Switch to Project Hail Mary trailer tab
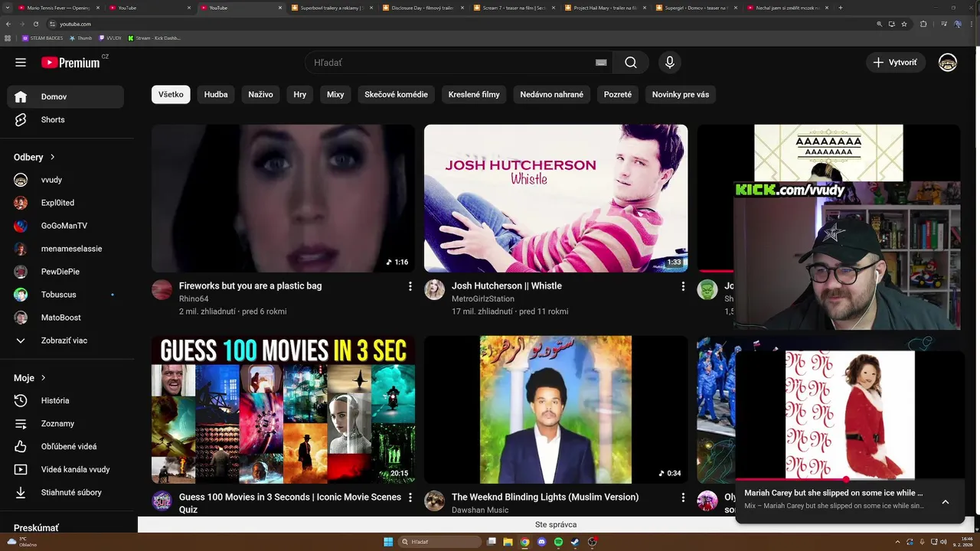Screen dimensions: 980x551 coord(605,8)
